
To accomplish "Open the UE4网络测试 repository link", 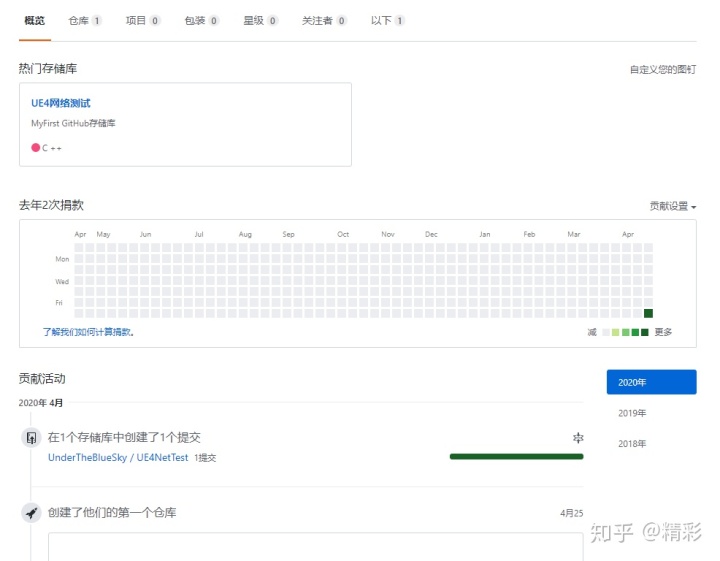I will pyautogui.click(x=61, y=103).
